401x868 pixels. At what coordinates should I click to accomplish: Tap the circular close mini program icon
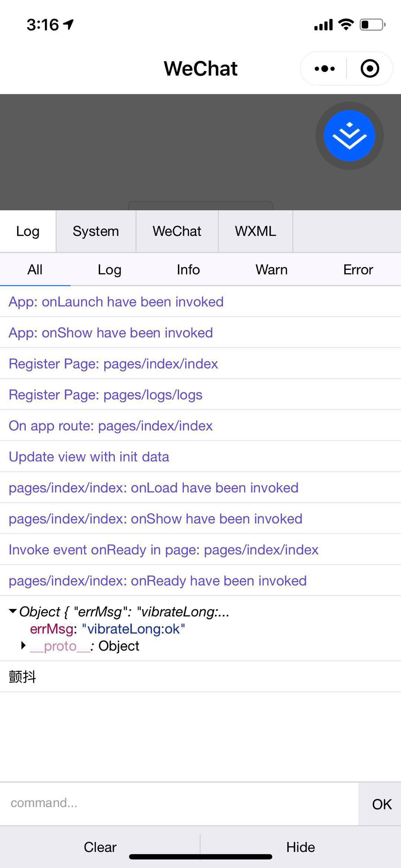click(x=370, y=69)
